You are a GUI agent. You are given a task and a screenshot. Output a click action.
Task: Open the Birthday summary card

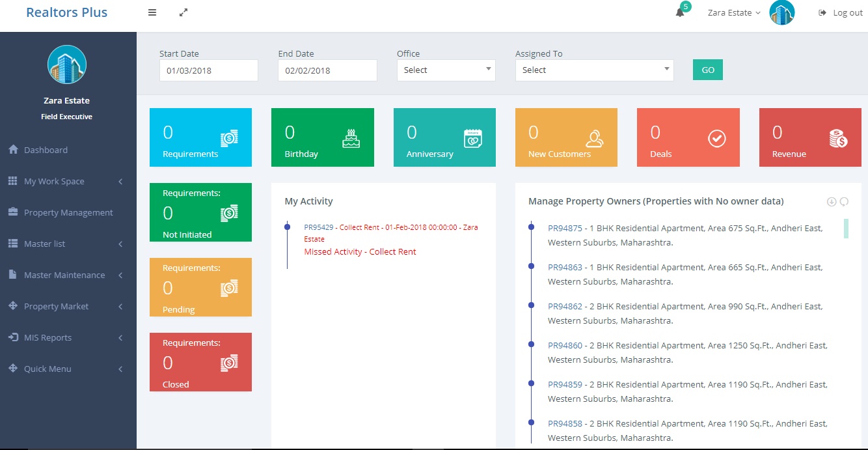click(323, 137)
